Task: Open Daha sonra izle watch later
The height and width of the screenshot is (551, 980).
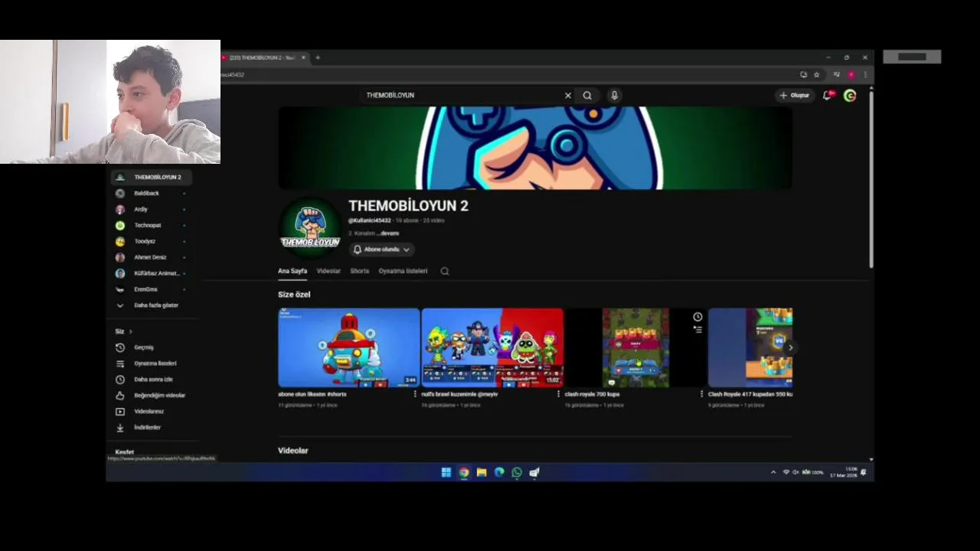Action: coord(150,380)
